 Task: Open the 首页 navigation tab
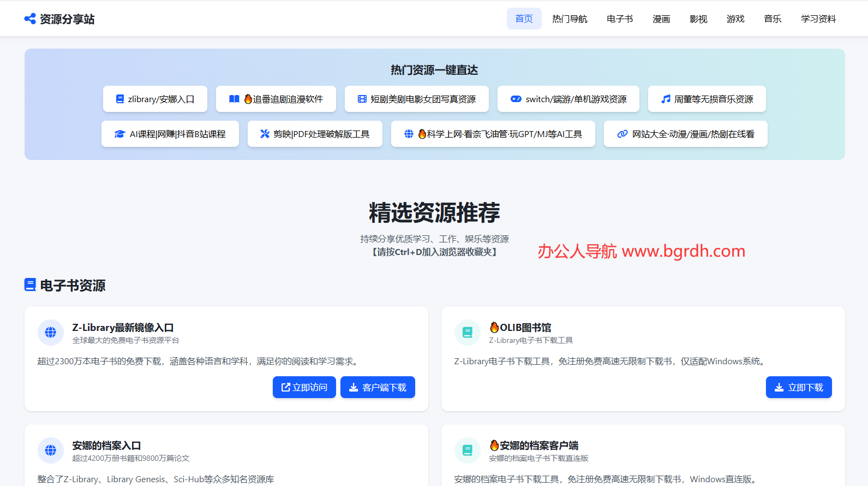[x=524, y=19]
